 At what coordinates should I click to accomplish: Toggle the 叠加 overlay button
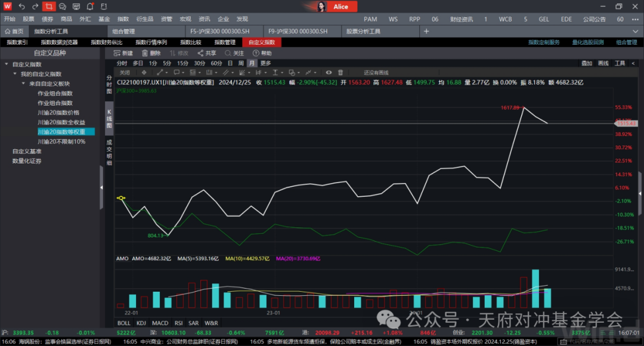[586, 63]
